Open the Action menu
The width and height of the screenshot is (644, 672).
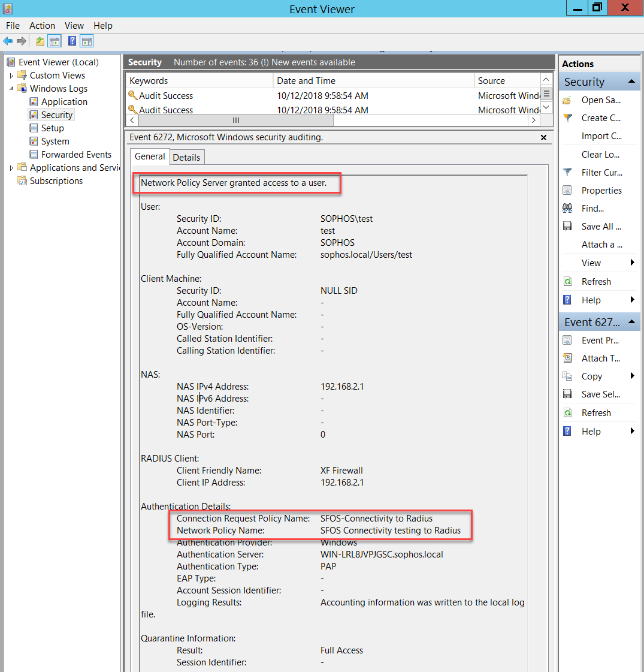[x=42, y=26]
